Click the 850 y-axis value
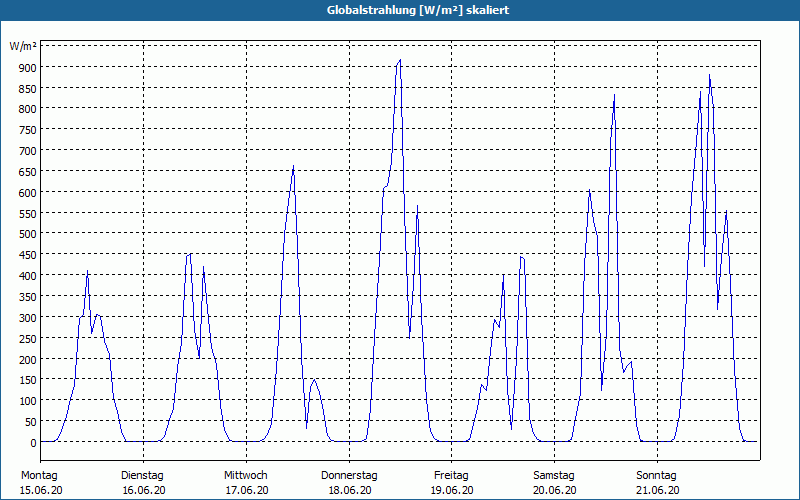The width and height of the screenshot is (800, 500). coord(28,89)
